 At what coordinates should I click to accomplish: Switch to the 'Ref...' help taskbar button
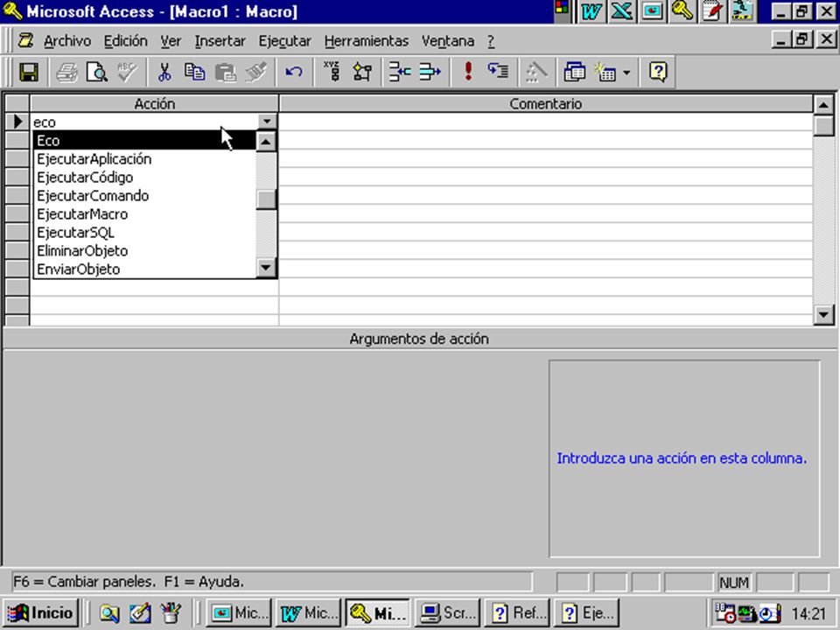[x=517, y=612]
